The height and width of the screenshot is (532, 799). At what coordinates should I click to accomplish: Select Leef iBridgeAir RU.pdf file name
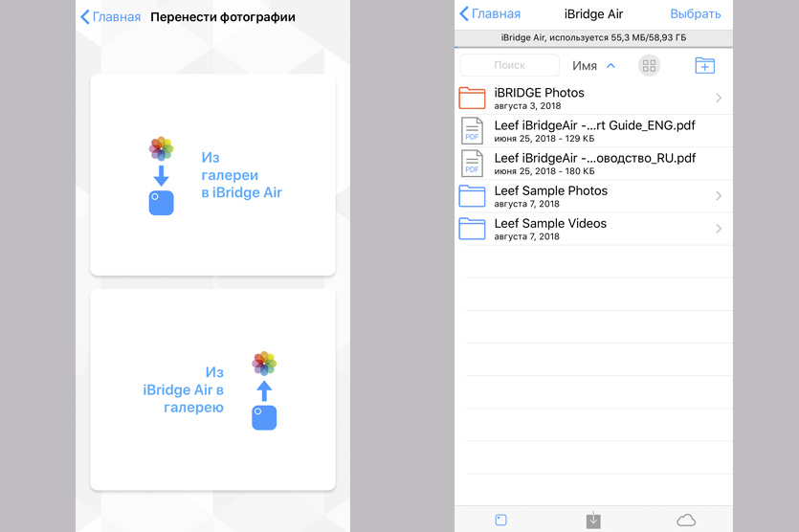tap(594, 158)
